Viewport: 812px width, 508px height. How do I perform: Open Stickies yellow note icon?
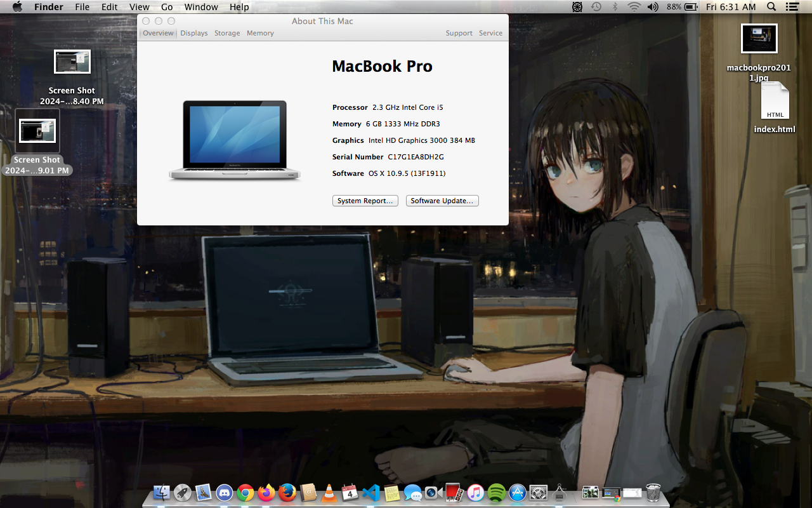coord(392,492)
